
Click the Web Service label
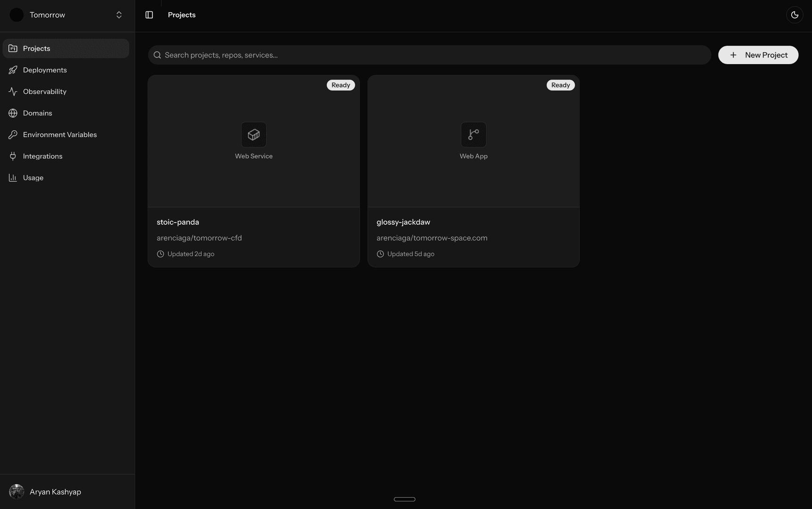254,156
